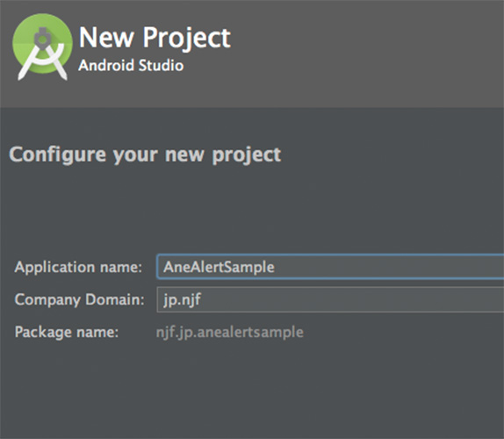
Task: Click the Company Domain label
Action: pyautogui.click(x=79, y=300)
